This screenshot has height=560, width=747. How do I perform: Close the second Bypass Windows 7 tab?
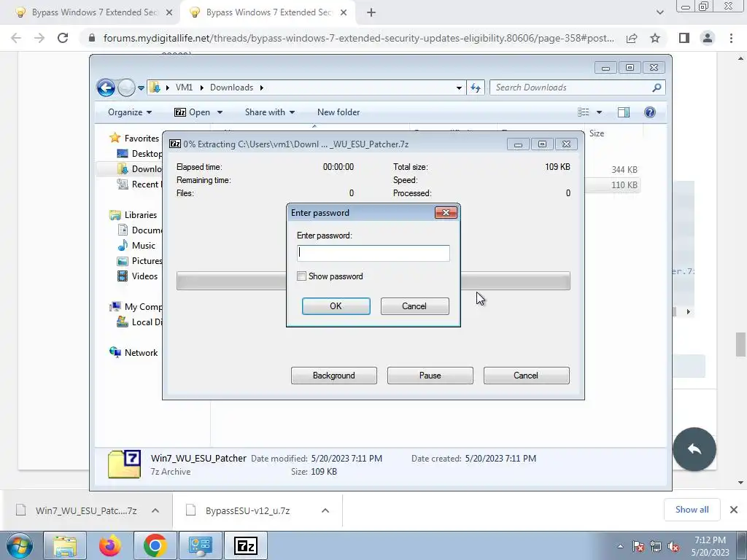pos(344,13)
